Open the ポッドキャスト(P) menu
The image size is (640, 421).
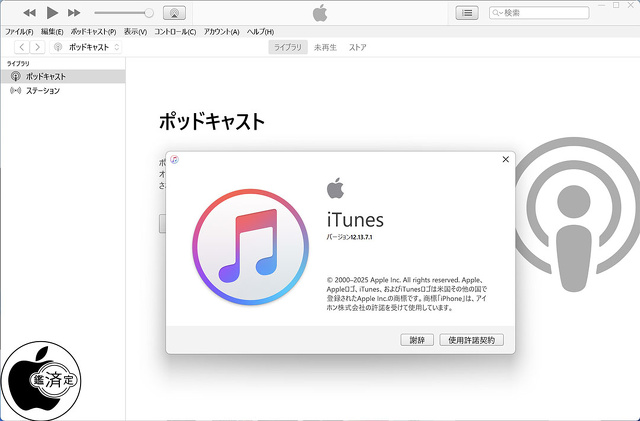[x=93, y=32]
